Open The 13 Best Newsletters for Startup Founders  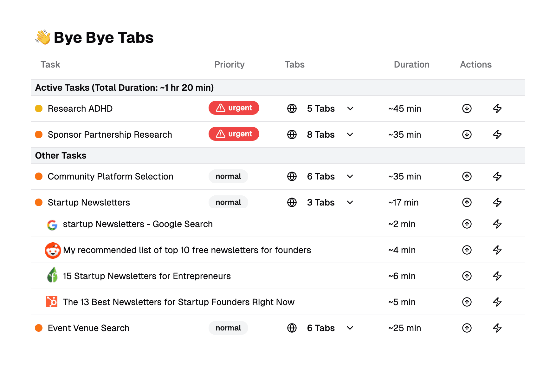click(179, 302)
